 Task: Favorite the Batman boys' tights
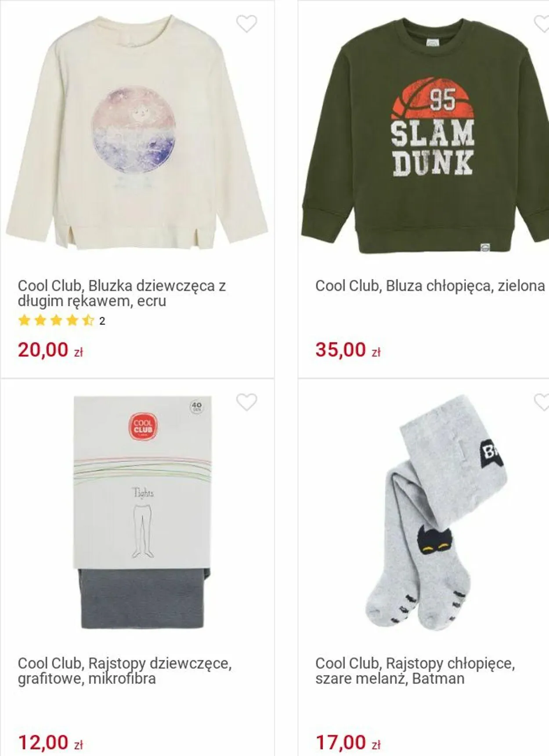click(542, 402)
